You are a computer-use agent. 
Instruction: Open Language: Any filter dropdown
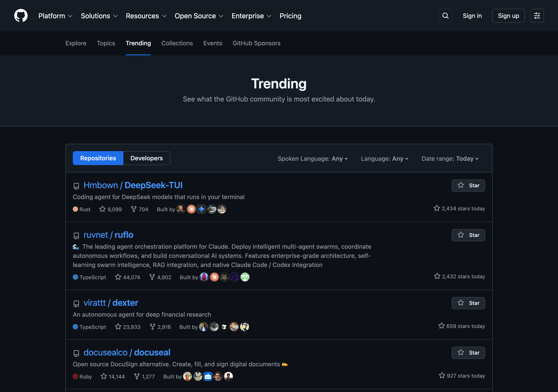384,159
